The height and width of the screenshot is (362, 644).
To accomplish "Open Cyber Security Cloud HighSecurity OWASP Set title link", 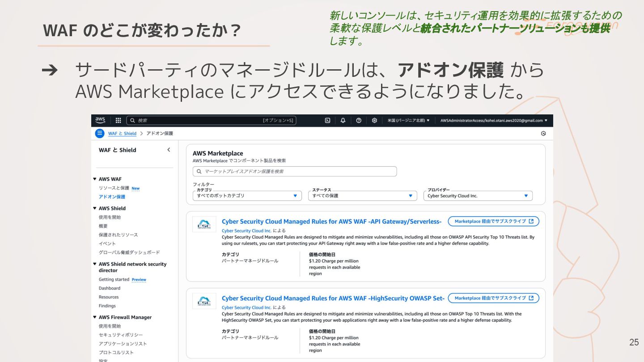I will click(x=333, y=299).
